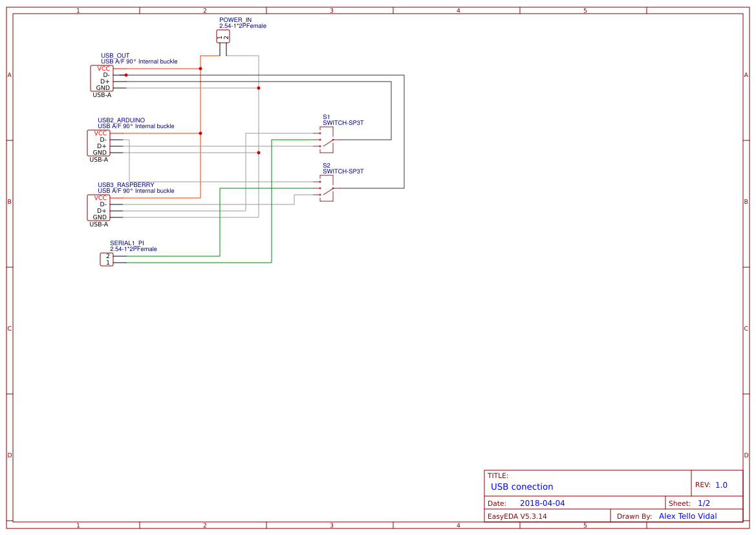This screenshot has width=756, height=535.
Task: Click the POWER_IN header symbol
Action: [222, 37]
